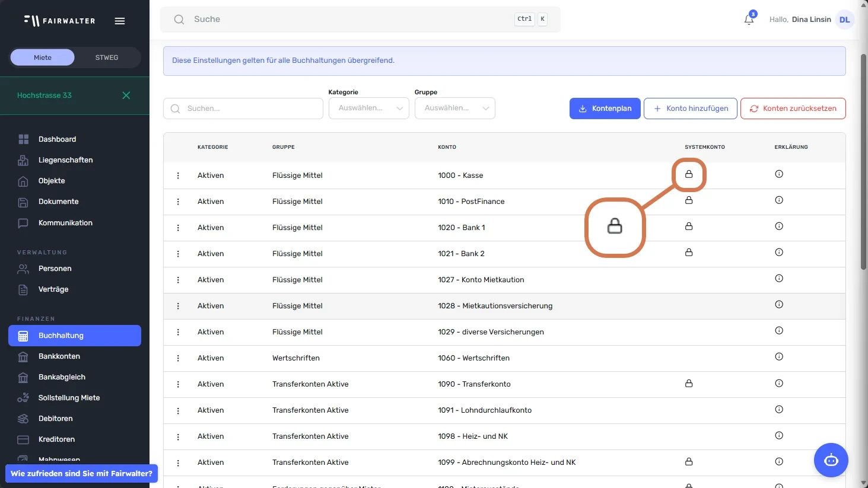
Task: Close the Hochstrasse 33 selection with X
Action: click(126, 95)
